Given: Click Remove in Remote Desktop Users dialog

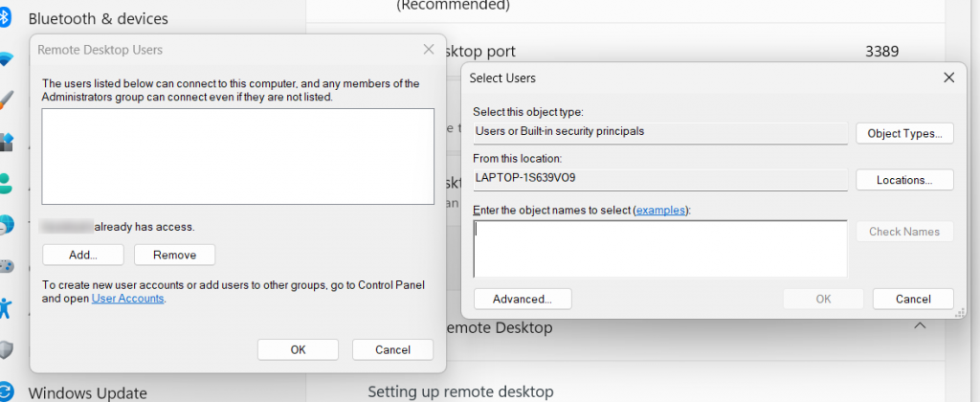Looking at the screenshot, I should point(175,256).
